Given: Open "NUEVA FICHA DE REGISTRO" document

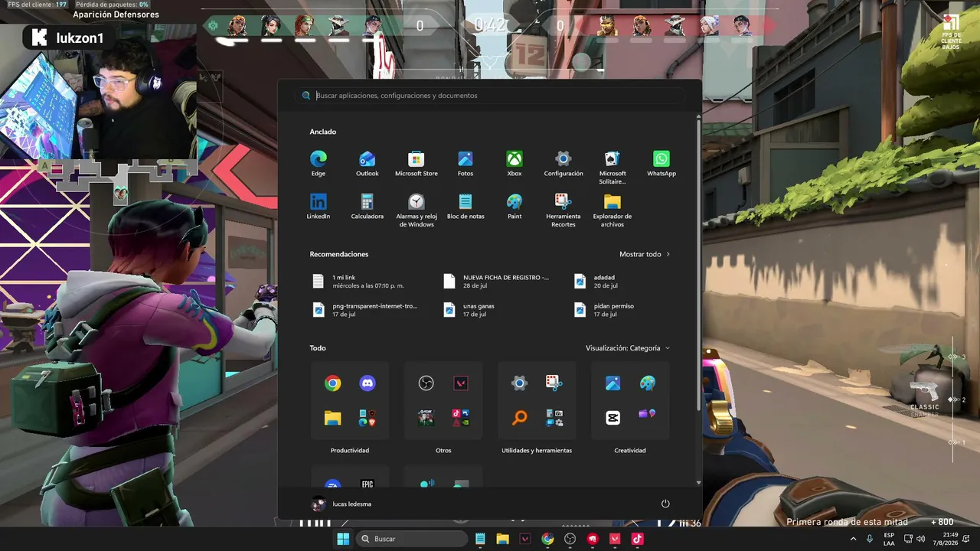Looking at the screenshot, I should point(498,281).
